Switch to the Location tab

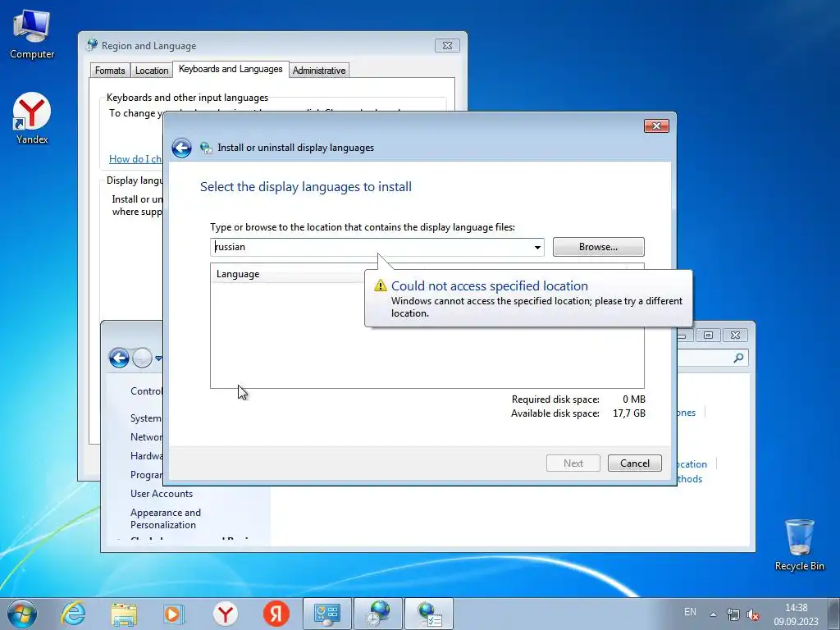tap(152, 71)
